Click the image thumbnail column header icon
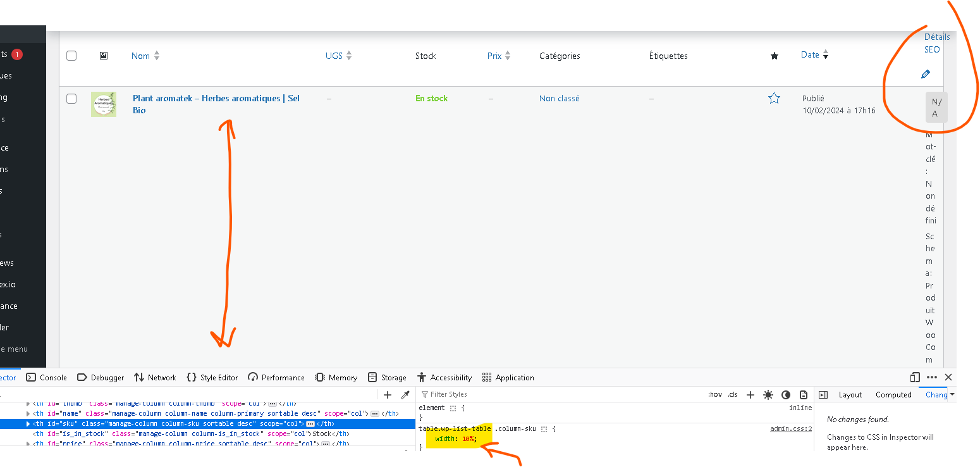This screenshot has width=980, height=467. [x=104, y=56]
